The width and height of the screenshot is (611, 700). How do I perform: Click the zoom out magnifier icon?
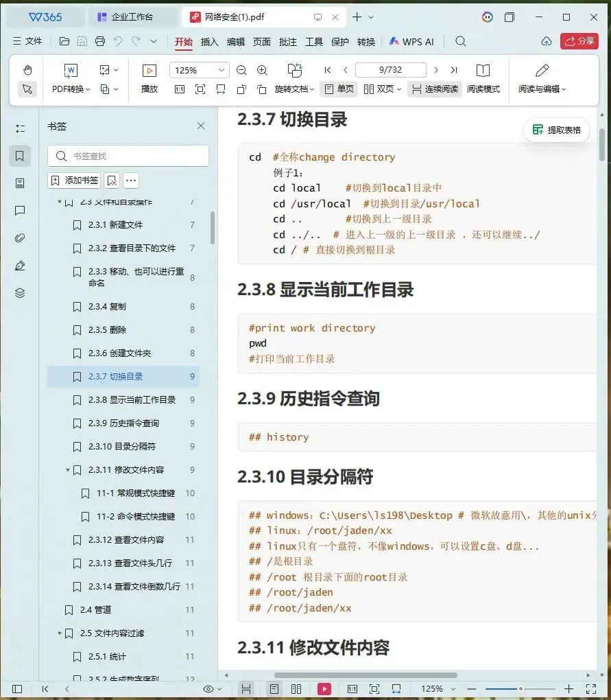click(241, 70)
